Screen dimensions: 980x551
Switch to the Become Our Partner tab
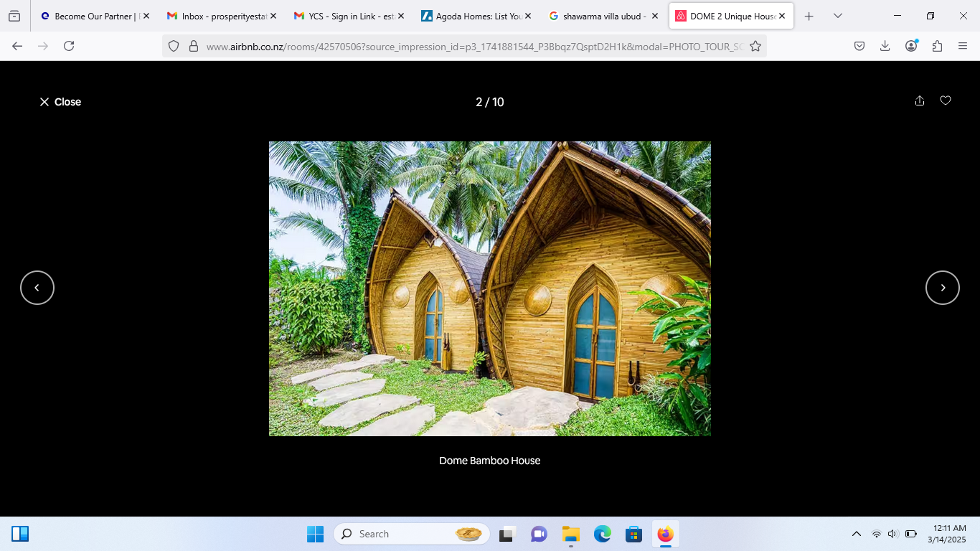point(93,16)
